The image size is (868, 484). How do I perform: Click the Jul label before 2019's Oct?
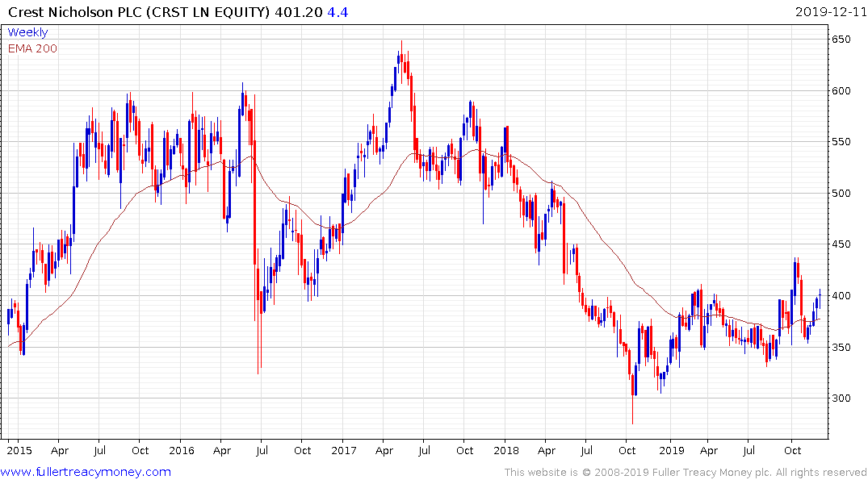pyautogui.click(x=748, y=450)
